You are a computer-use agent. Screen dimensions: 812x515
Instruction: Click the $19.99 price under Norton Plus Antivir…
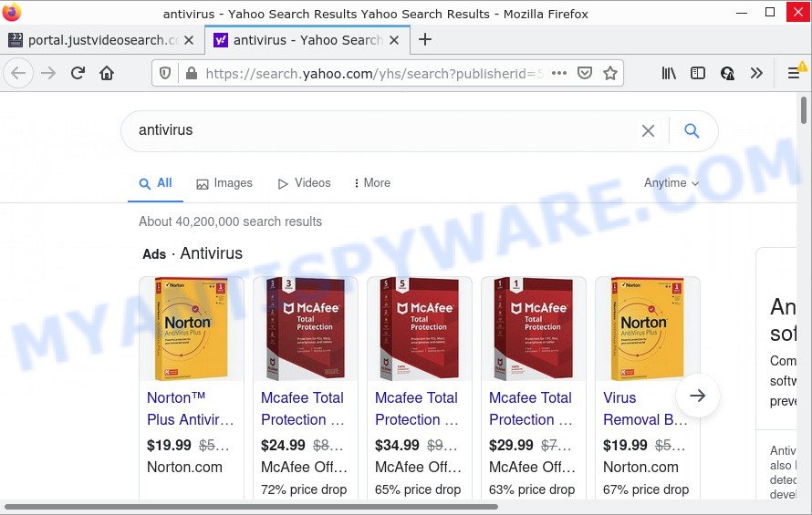coord(169,445)
